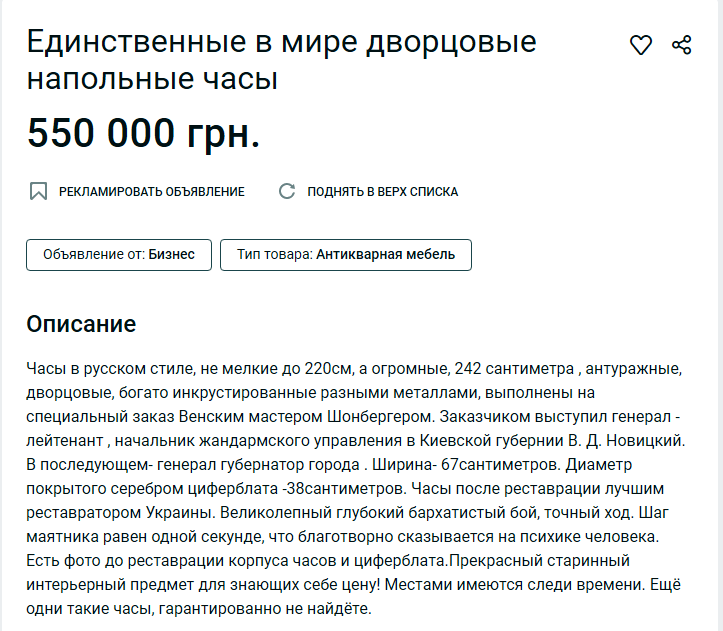This screenshot has height=631, width=723.
Task: Click the flag icon beside Рекламировать объявление
Action: 38,191
